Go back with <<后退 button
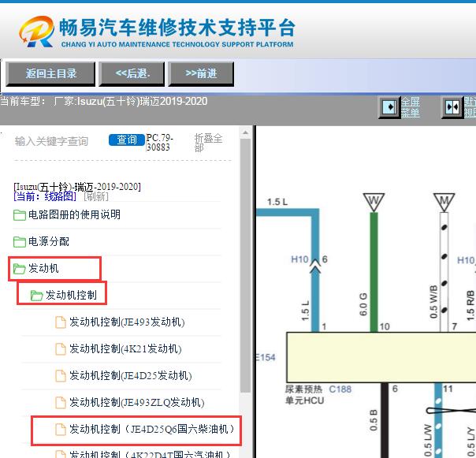The height and width of the screenshot is (458, 476). [x=132, y=74]
